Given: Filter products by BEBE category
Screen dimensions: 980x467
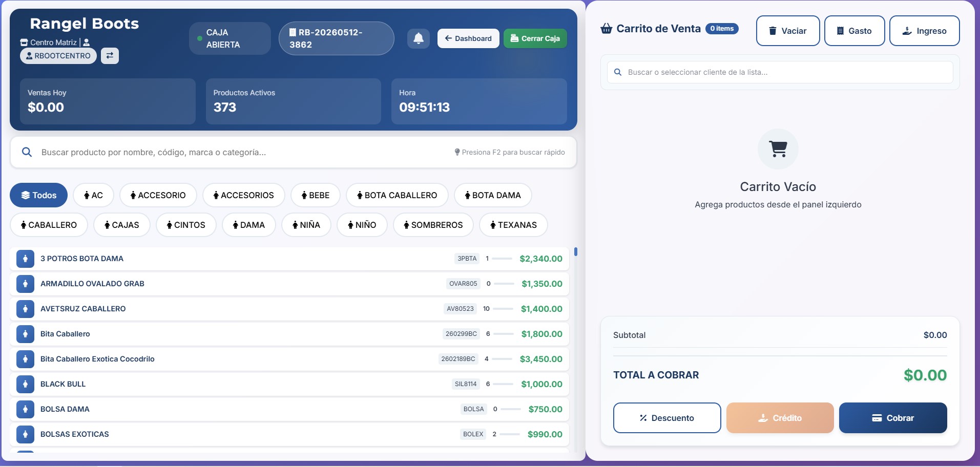Looking at the screenshot, I should (x=315, y=195).
